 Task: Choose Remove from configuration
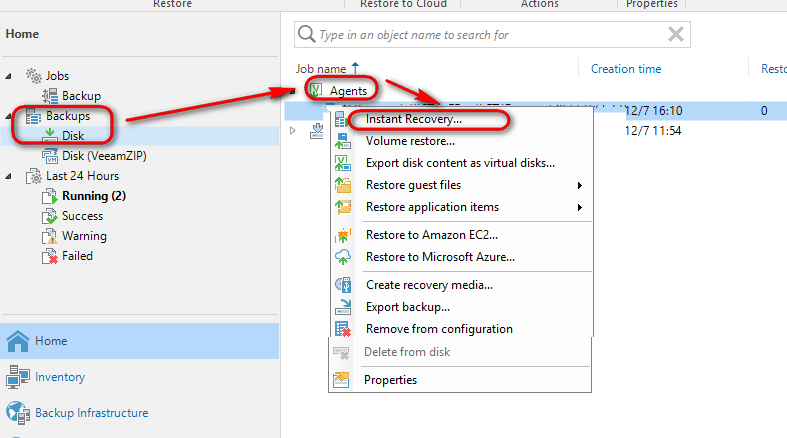(x=439, y=329)
